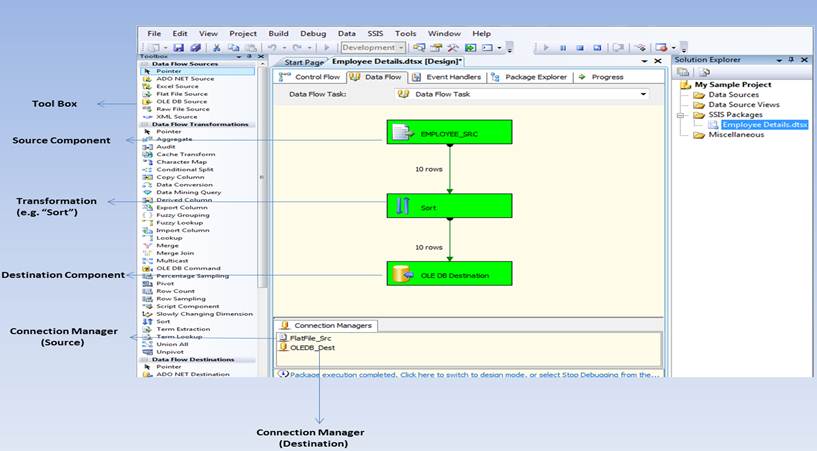Open the File menu
This screenshot has height=451, width=817.
[154, 33]
